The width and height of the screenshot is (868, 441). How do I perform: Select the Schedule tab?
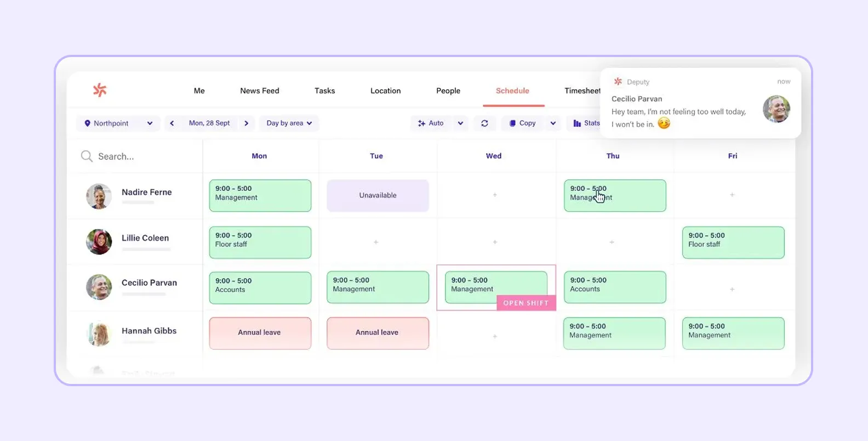(513, 91)
